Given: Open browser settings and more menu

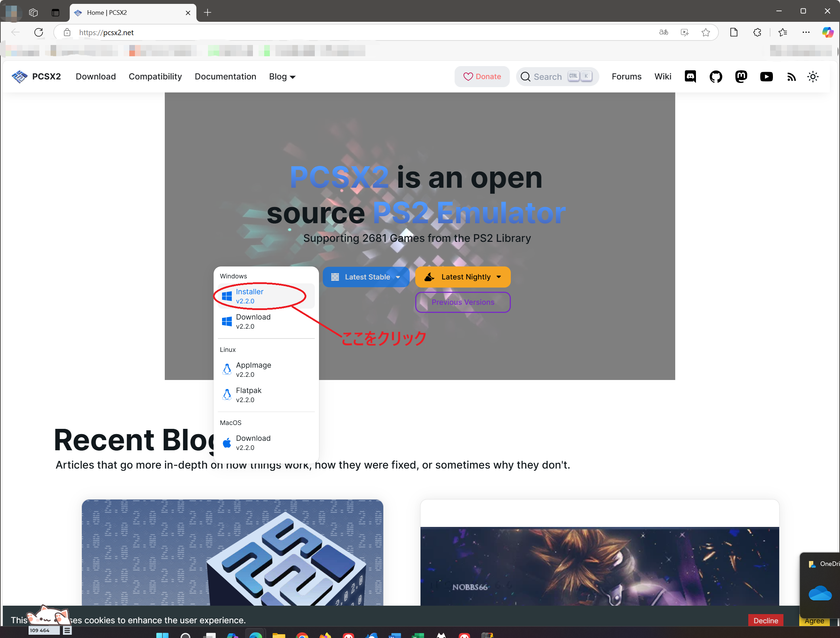Looking at the screenshot, I should (806, 33).
